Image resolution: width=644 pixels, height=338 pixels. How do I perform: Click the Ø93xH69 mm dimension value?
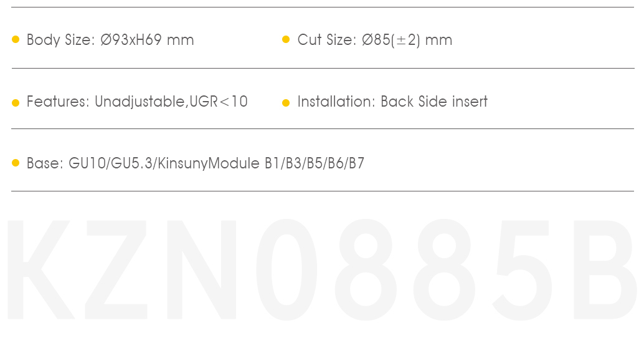tap(147, 40)
